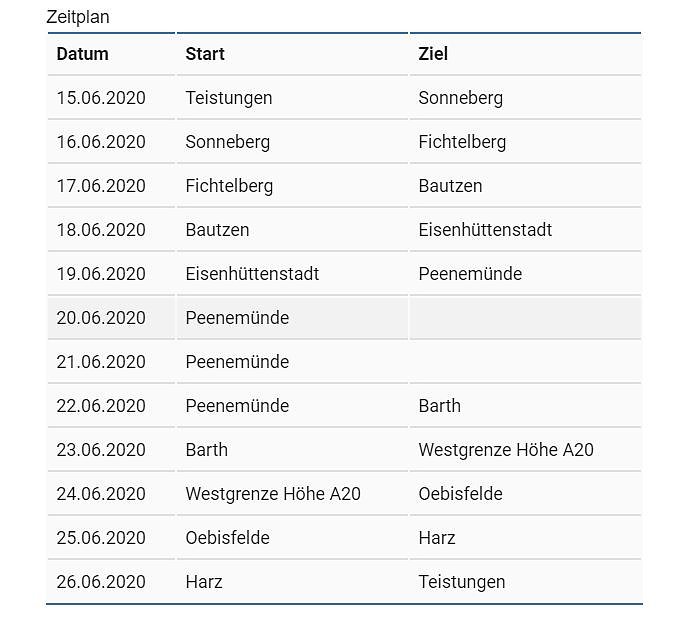679x620 pixels.
Task: Select the 16.06.2020 date cell
Action: (101, 142)
